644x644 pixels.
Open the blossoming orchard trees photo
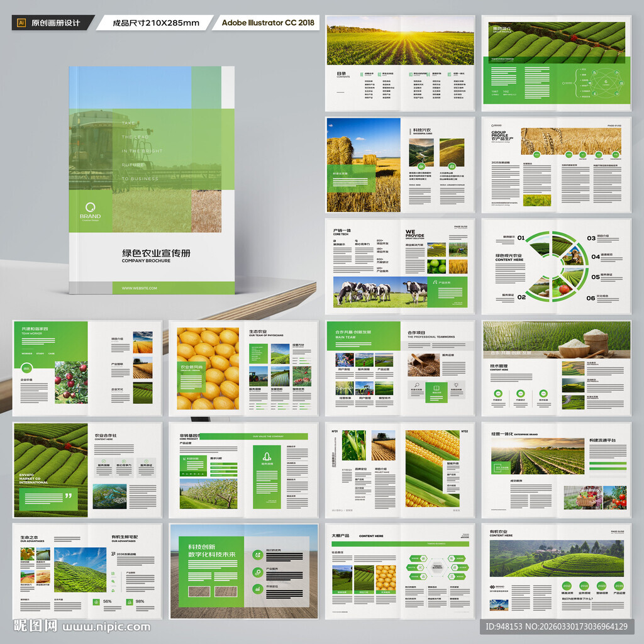pos(208,494)
